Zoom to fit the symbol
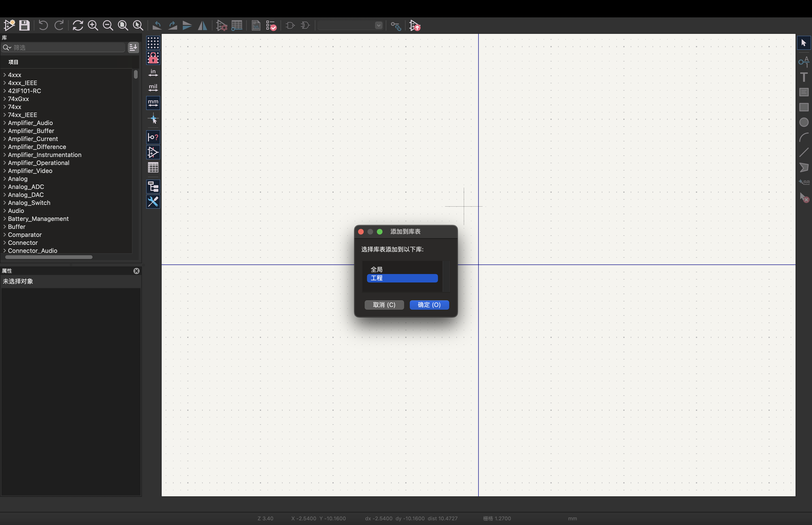Image resolution: width=812 pixels, height=525 pixels. point(123,25)
